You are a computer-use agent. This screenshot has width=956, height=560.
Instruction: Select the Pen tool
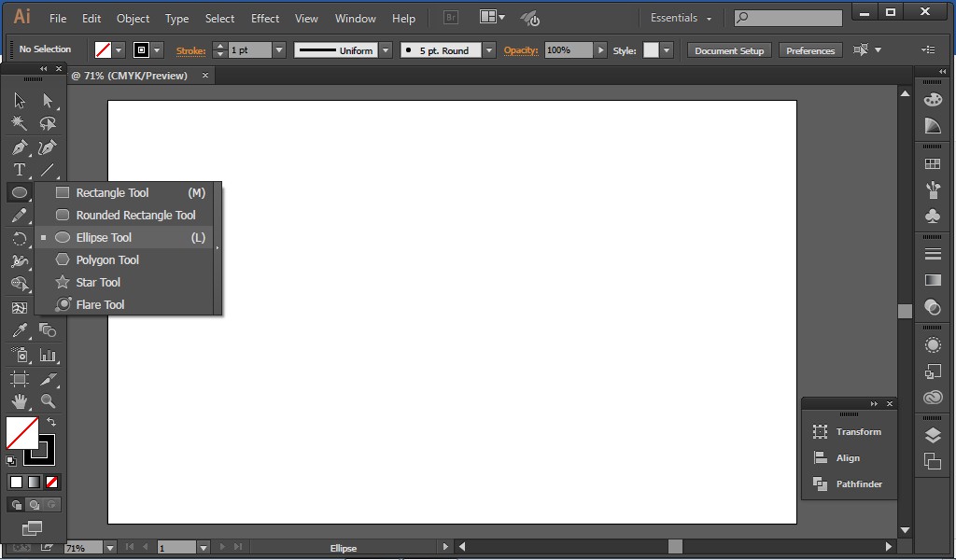click(19, 147)
